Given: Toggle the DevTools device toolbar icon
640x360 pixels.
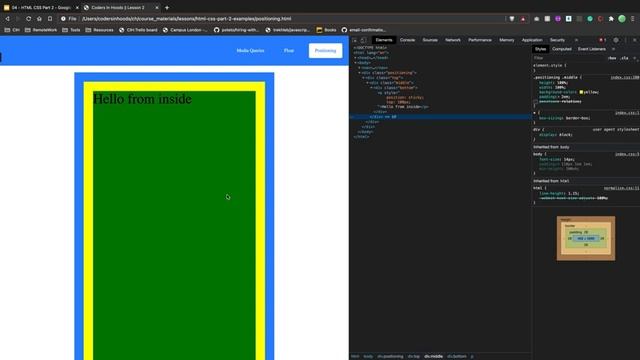Looking at the screenshot, I should tap(363, 40).
